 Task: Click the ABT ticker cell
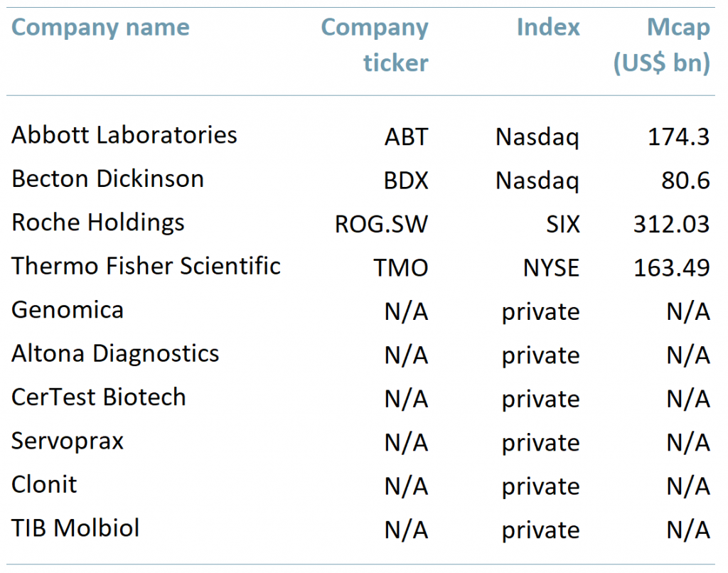pyautogui.click(x=407, y=136)
